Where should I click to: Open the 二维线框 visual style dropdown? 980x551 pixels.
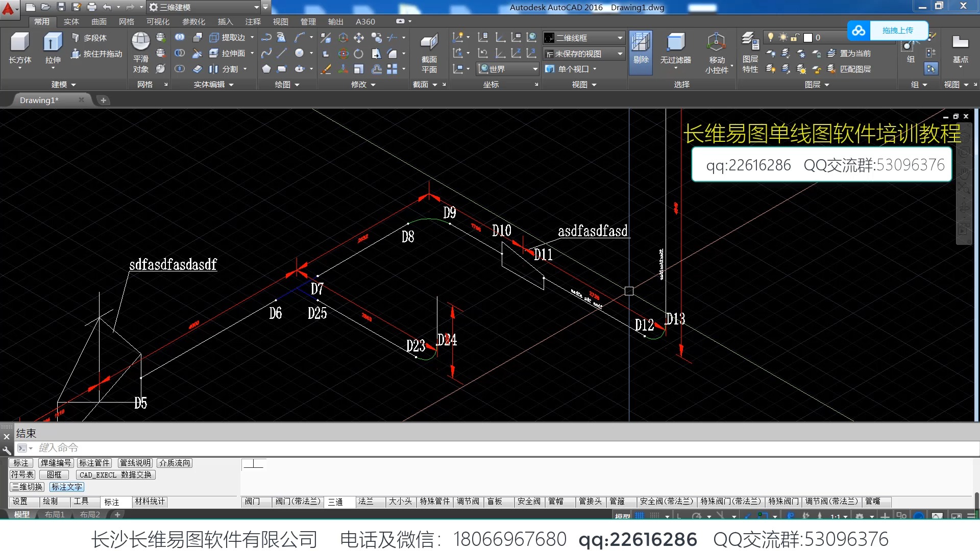click(x=620, y=38)
